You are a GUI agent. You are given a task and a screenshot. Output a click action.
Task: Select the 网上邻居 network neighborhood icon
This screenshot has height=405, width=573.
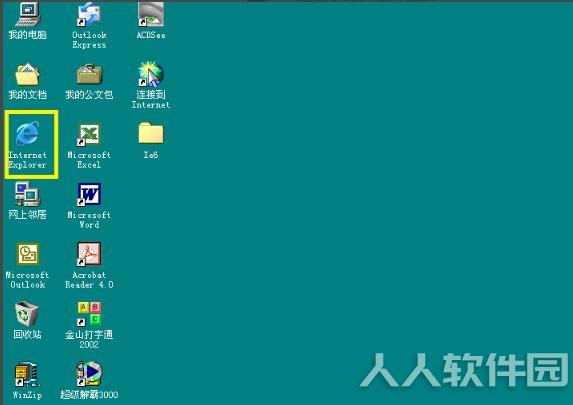tap(28, 194)
